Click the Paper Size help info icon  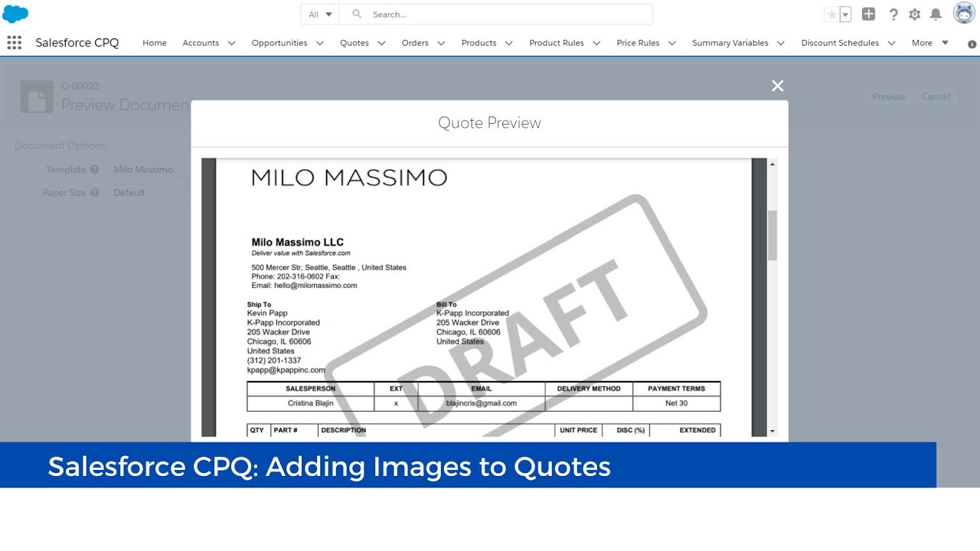(95, 193)
